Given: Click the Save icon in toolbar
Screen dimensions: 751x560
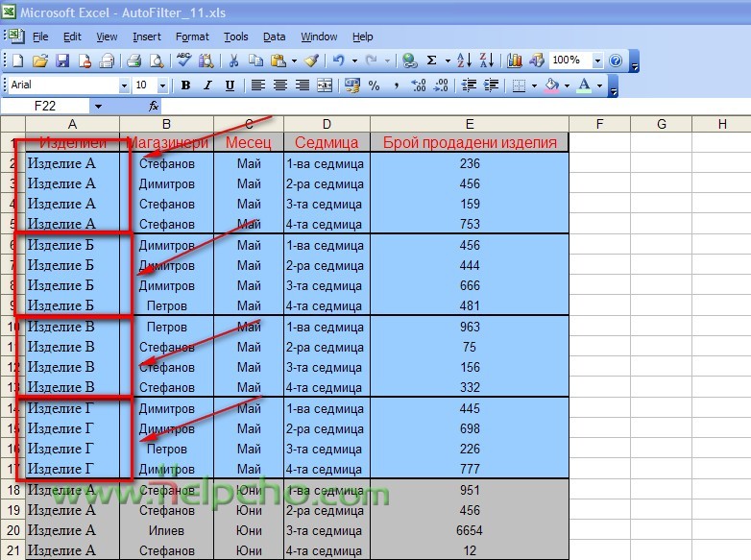Looking at the screenshot, I should pos(62,61).
